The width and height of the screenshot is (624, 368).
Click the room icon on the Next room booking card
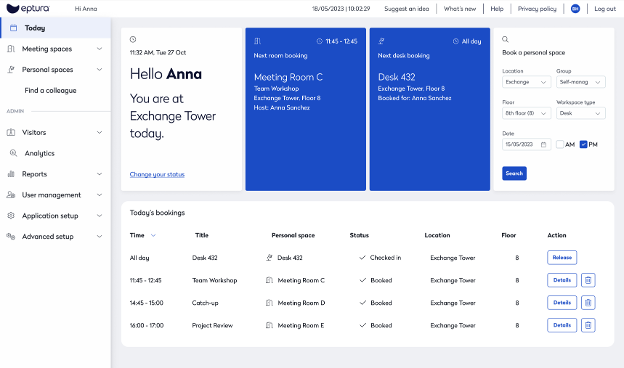257,41
